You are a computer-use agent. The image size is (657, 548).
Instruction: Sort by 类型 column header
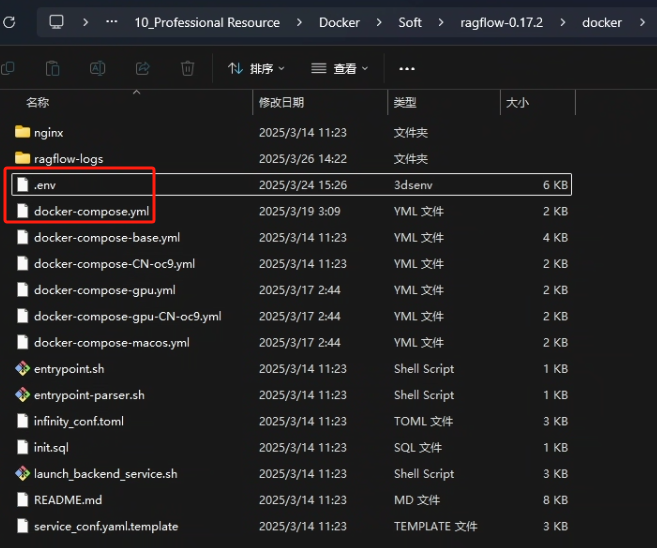tap(405, 103)
